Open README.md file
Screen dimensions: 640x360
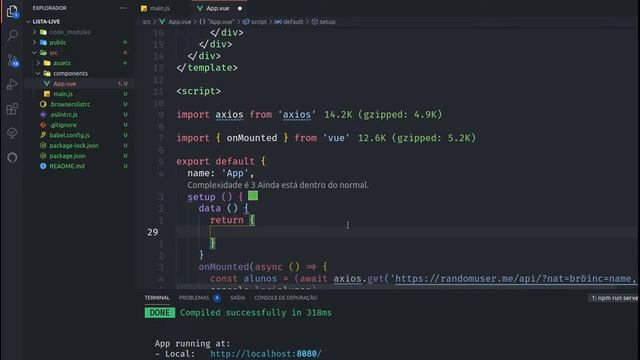click(x=67, y=166)
